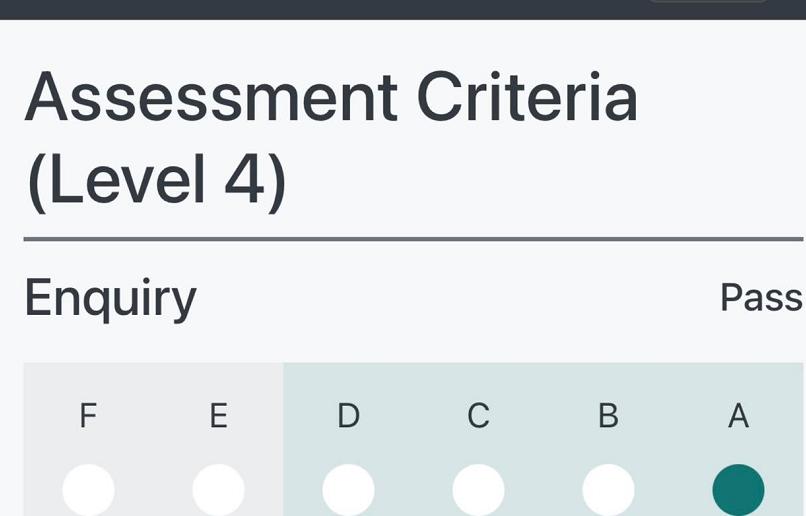The height and width of the screenshot is (516, 806).
Task: Click the Assessment Criteria heading text
Action: (x=330, y=96)
